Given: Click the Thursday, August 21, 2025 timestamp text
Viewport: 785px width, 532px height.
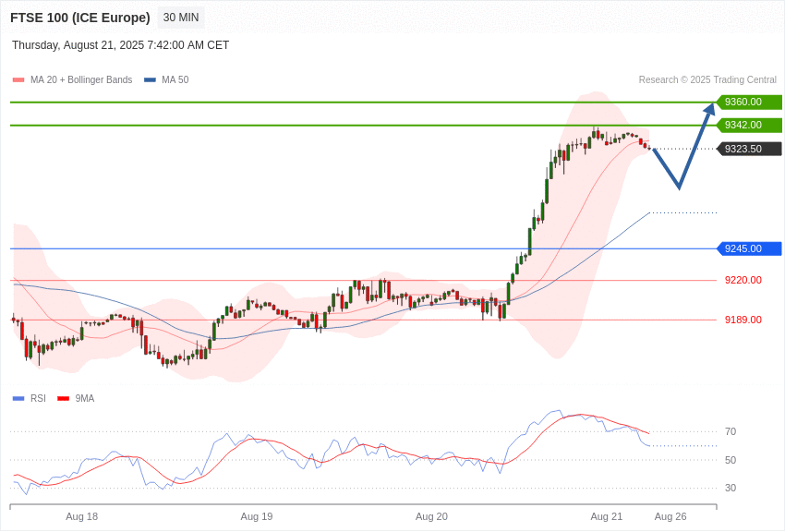Looking at the screenshot, I should [121, 45].
